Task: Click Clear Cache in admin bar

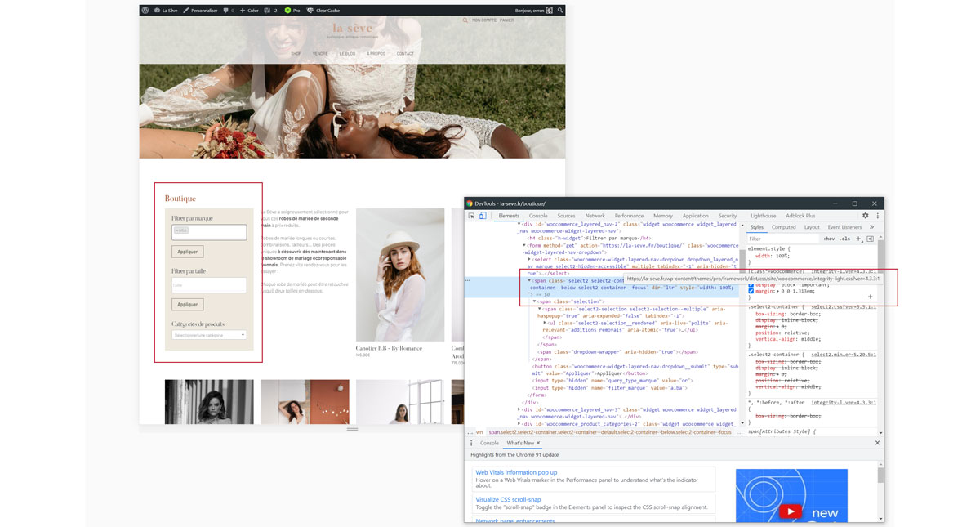Action: click(323, 11)
